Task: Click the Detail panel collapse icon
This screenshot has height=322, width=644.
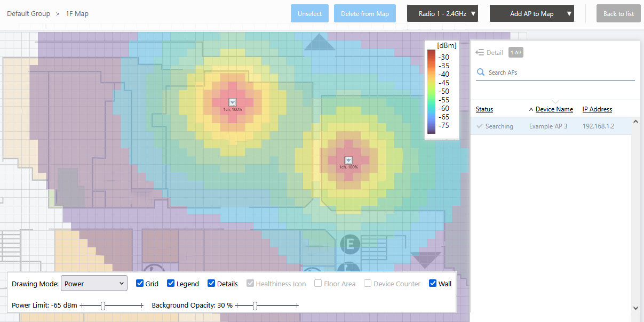Action: pyautogui.click(x=480, y=52)
